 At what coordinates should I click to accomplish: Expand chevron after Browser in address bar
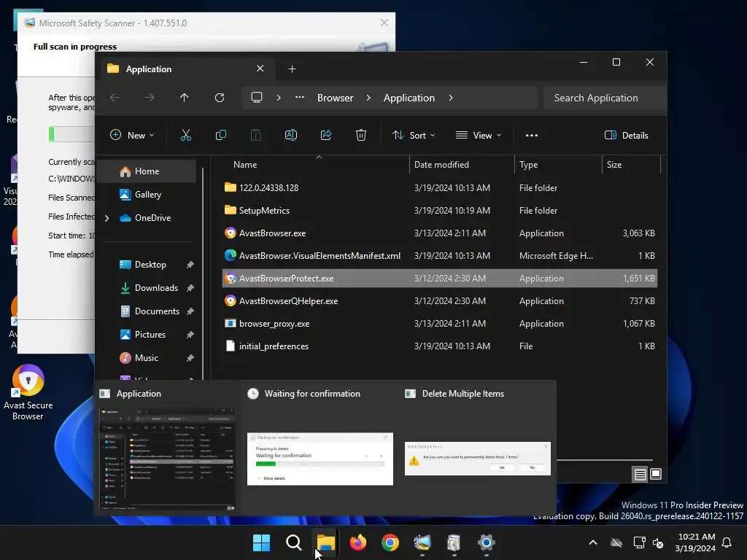[368, 98]
